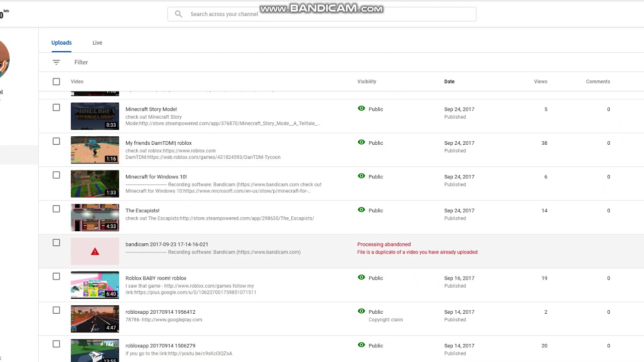This screenshot has height=362, width=644.
Task: Select the Minecraft Story Mode! checkbox
Action: click(x=56, y=108)
